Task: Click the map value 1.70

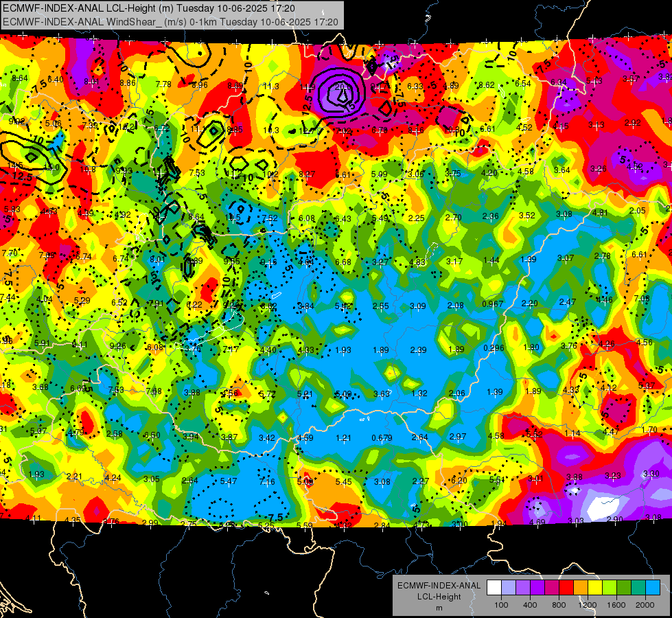Action: pos(649,429)
